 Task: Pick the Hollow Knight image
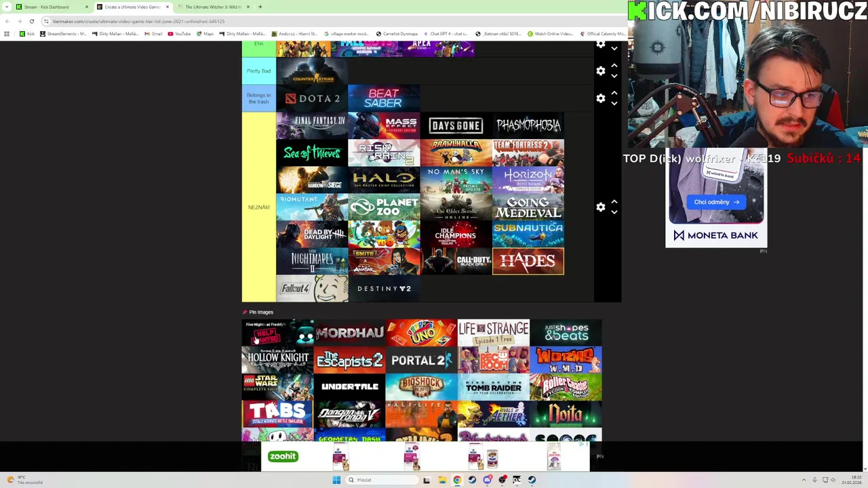click(277, 360)
